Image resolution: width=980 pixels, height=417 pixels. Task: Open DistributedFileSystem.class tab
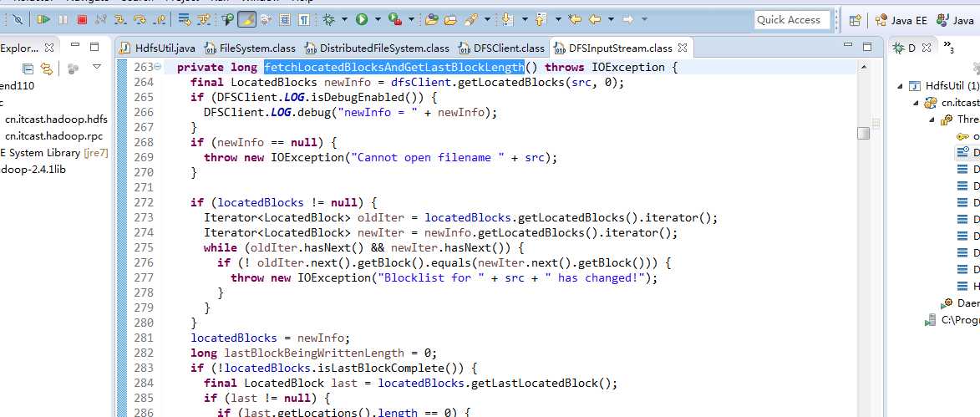pyautogui.click(x=376, y=48)
